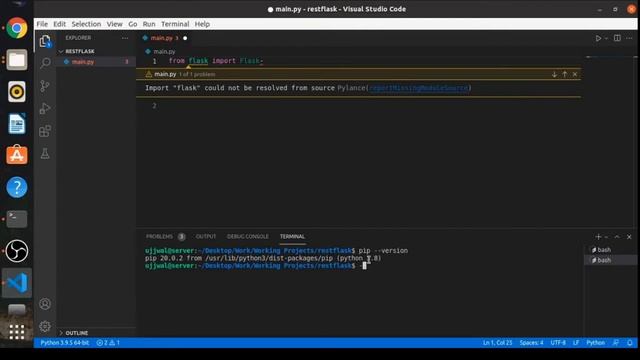Open notifications bell in status bar
This screenshot has width=640, height=360.
(x=630, y=343)
